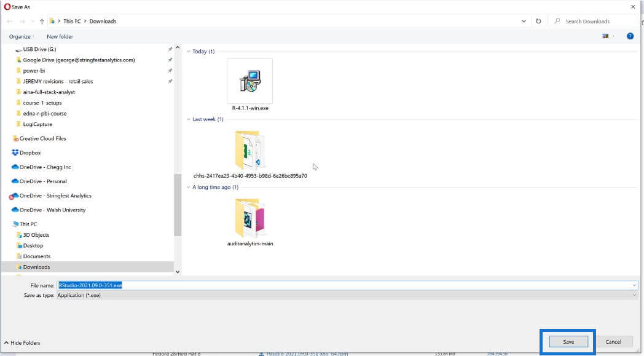Open view options dropdown arrow
The height and width of the screenshot is (356, 644).
pos(614,36)
